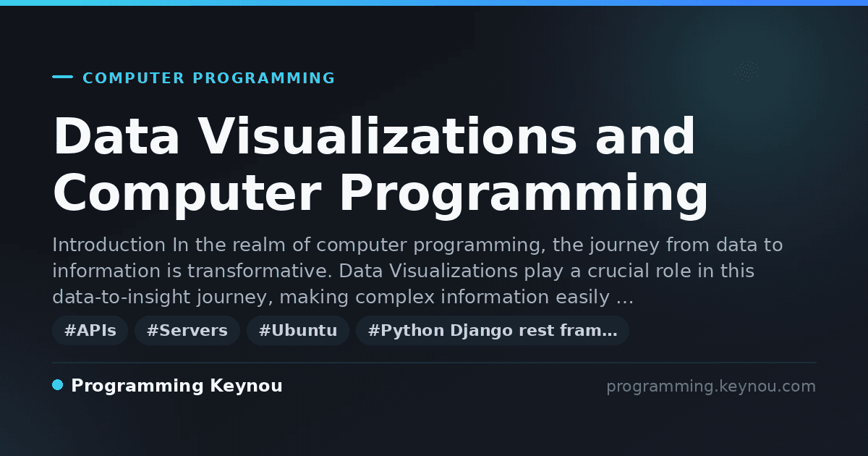Select the #Python Django rest framework tag
Image resolution: width=868 pixels, height=456 pixels.
click(493, 331)
